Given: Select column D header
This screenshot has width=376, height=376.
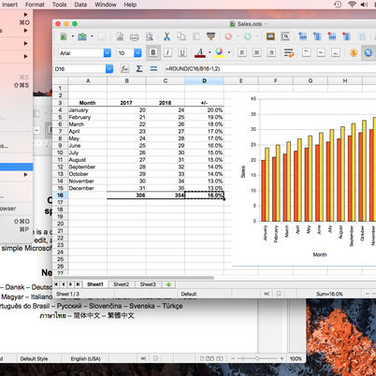Looking at the screenshot, I should (x=204, y=81).
